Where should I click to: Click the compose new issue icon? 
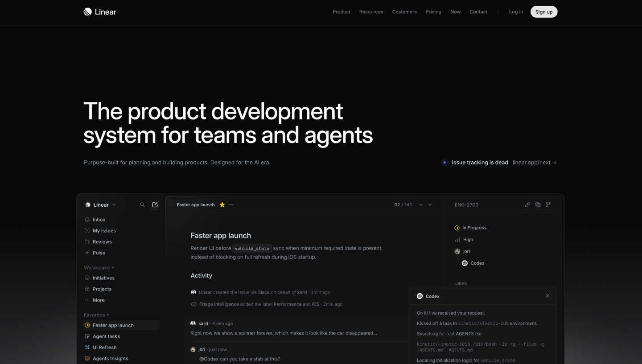(155, 204)
